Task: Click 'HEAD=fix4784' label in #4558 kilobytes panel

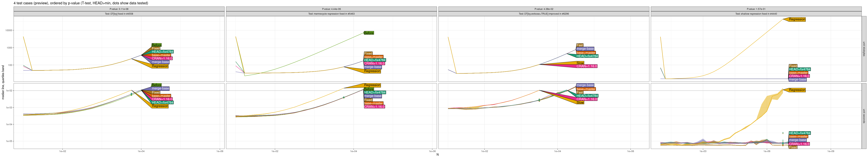Action: [x=162, y=52]
